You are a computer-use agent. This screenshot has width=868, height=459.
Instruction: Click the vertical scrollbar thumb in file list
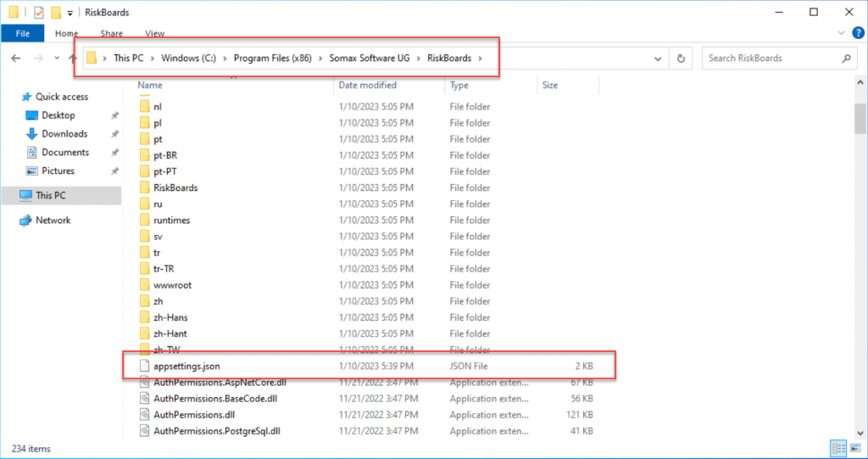tap(860, 119)
